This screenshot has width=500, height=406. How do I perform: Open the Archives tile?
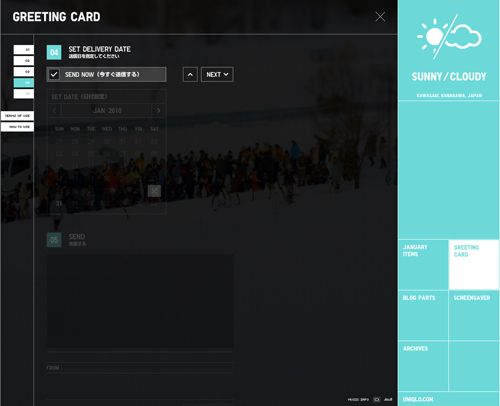pos(423,366)
